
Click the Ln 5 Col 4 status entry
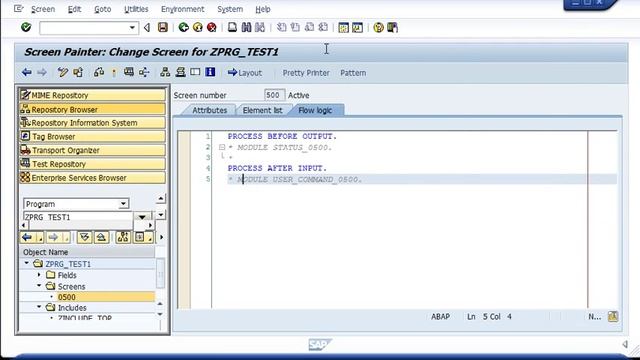[x=489, y=316]
